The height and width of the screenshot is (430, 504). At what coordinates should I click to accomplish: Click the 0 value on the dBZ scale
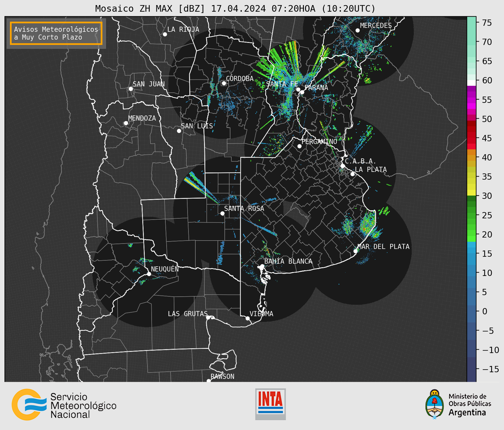[485, 311]
